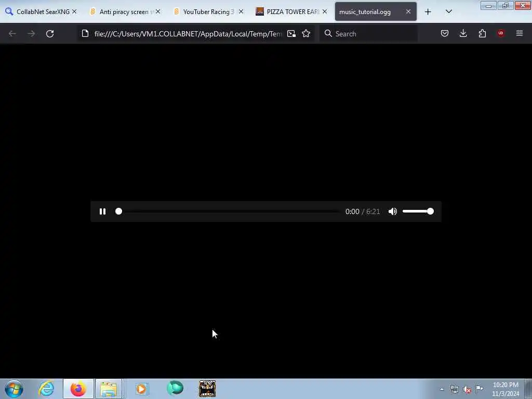Open the uBlock Origin extension

pos(501,33)
